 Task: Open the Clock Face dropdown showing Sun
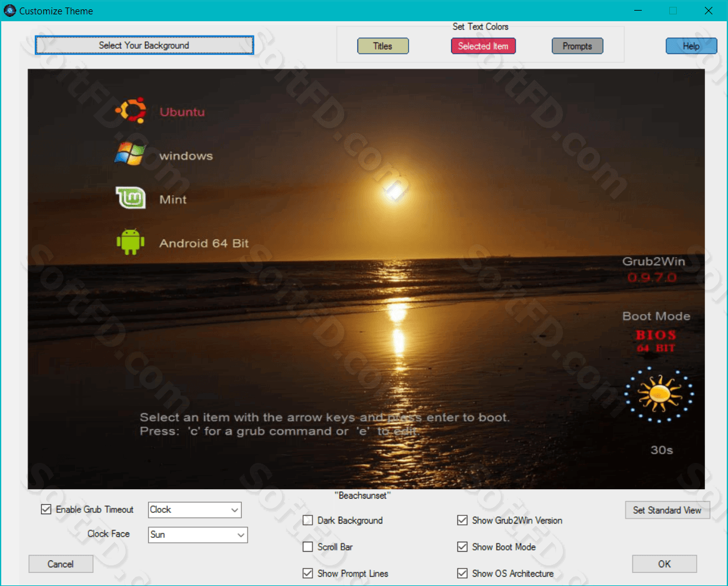click(198, 535)
